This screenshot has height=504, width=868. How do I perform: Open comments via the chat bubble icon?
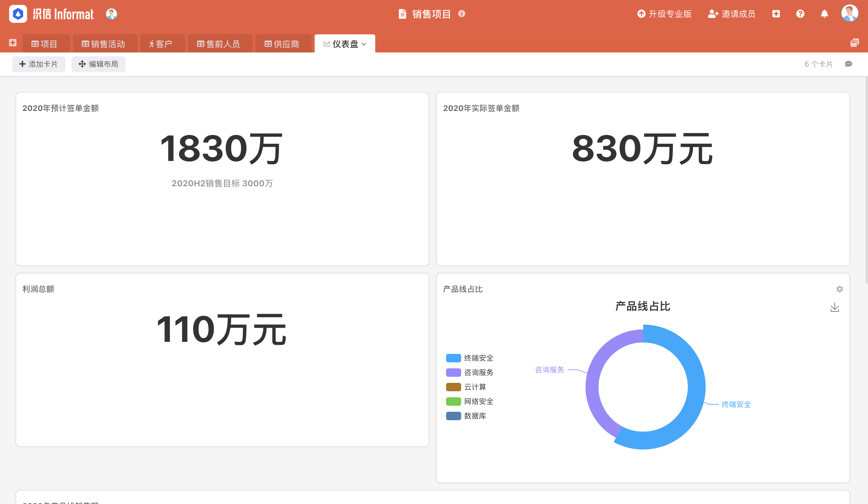848,64
